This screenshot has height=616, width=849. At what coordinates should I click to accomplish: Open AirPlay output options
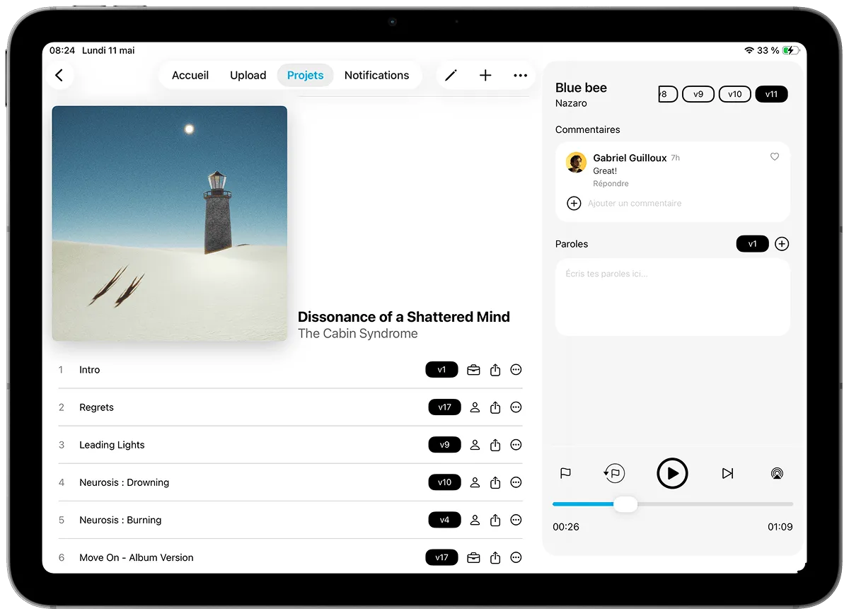[x=777, y=473]
